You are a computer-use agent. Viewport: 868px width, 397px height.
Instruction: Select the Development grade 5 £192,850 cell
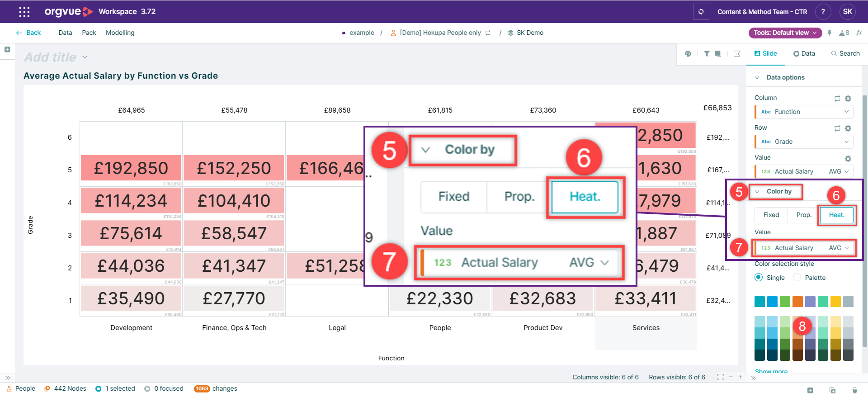(x=131, y=168)
